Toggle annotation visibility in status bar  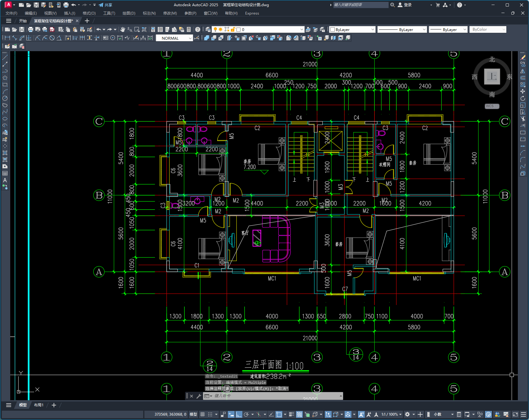361,414
